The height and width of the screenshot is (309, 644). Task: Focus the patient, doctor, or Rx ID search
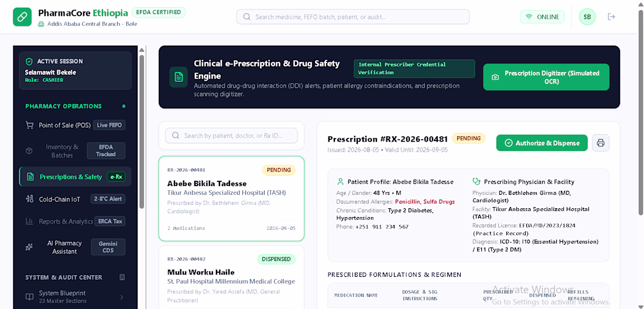(x=231, y=135)
